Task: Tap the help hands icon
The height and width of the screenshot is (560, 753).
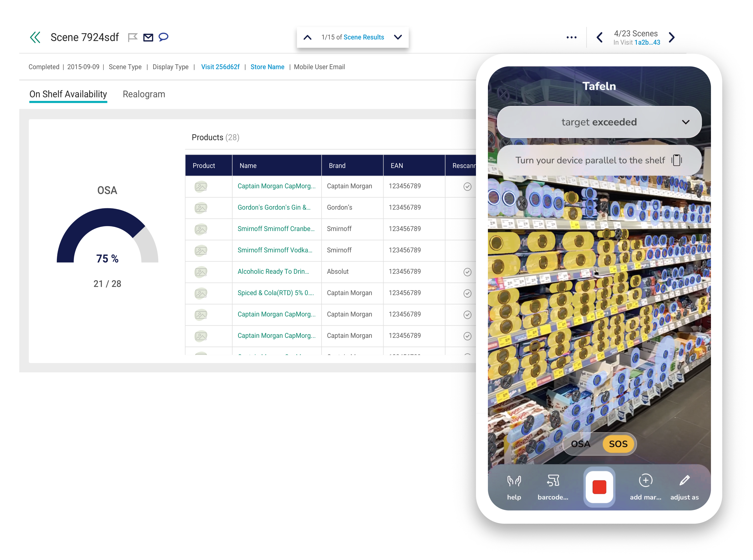Action: (x=514, y=481)
